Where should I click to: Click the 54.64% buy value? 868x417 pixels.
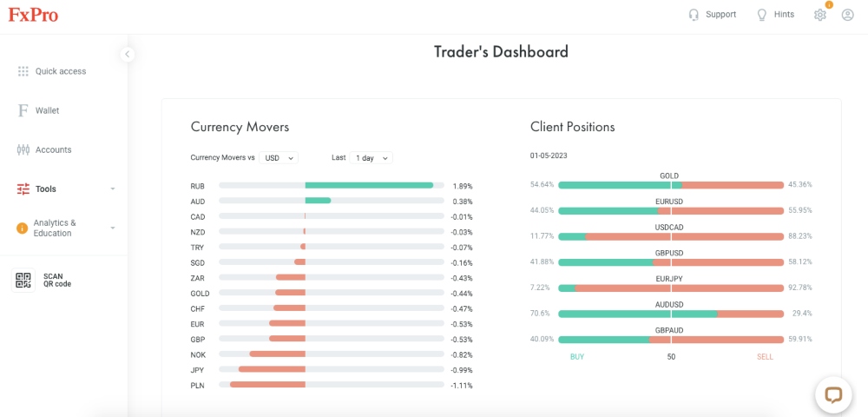coord(542,185)
